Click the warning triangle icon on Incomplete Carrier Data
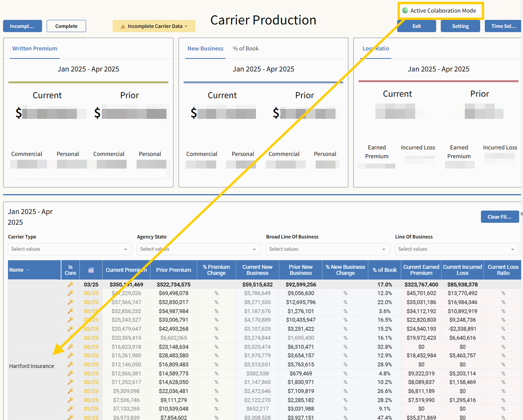The image size is (523, 420). (x=123, y=26)
